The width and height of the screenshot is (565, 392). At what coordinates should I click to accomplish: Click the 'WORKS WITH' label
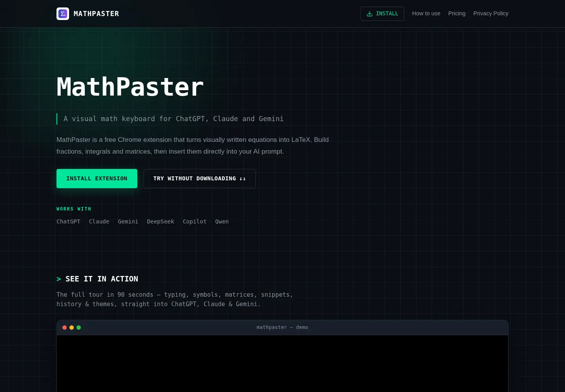tap(74, 209)
